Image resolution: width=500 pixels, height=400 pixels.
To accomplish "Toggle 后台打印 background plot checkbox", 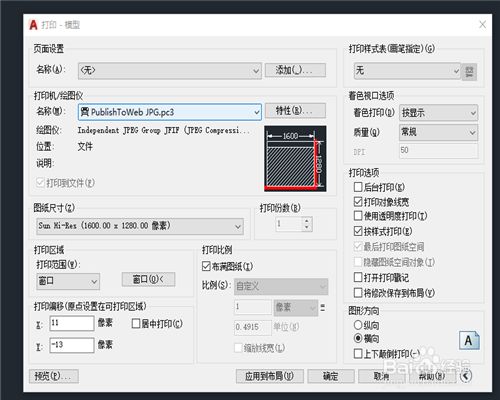I will (x=358, y=187).
